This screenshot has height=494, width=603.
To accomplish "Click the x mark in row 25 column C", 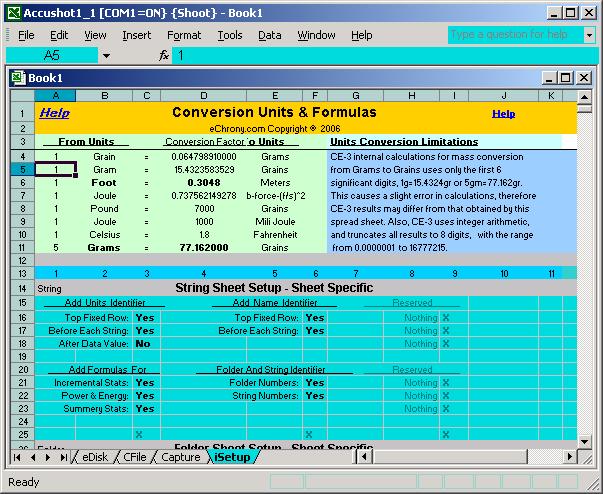I will coord(139,434).
